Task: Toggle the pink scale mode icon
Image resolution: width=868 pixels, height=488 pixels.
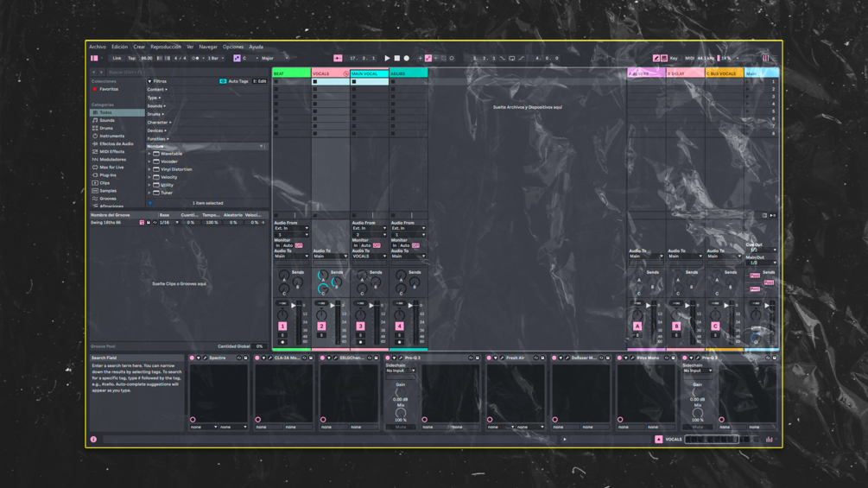Action: 237,58
